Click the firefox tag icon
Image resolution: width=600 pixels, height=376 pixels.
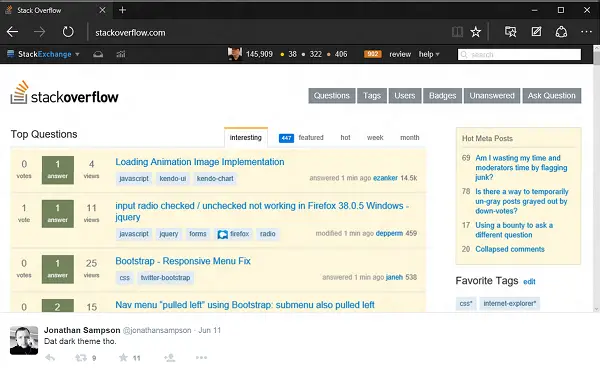223,234
